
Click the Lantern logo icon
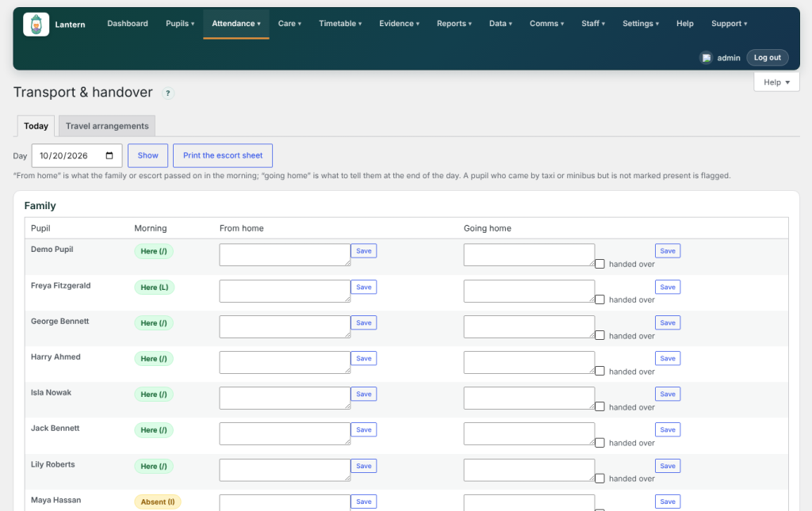(x=36, y=25)
